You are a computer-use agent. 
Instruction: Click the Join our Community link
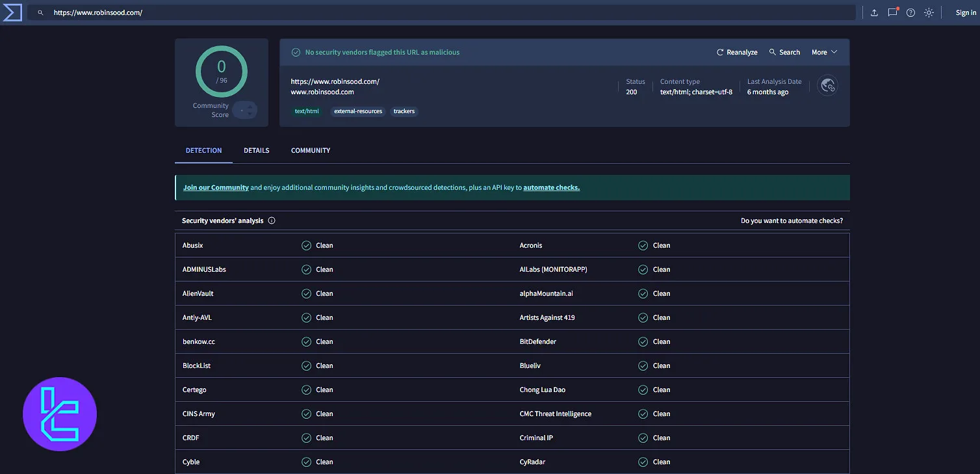(216, 187)
